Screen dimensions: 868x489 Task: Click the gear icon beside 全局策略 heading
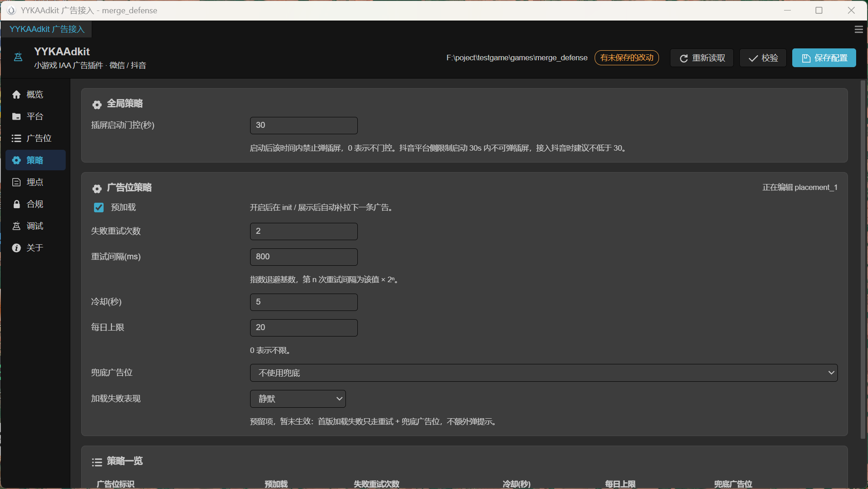pos(97,105)
